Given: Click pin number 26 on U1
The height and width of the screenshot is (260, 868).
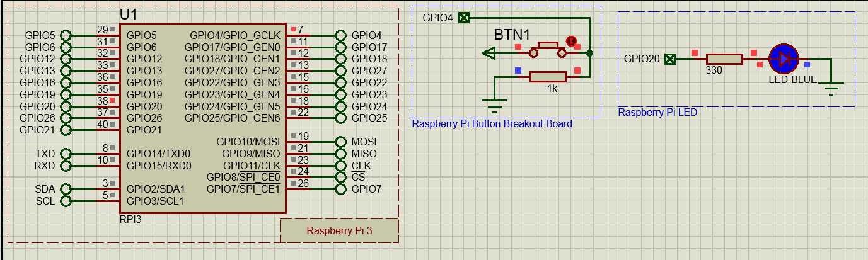Looking at the screenshot, I should tap(303, 183).
